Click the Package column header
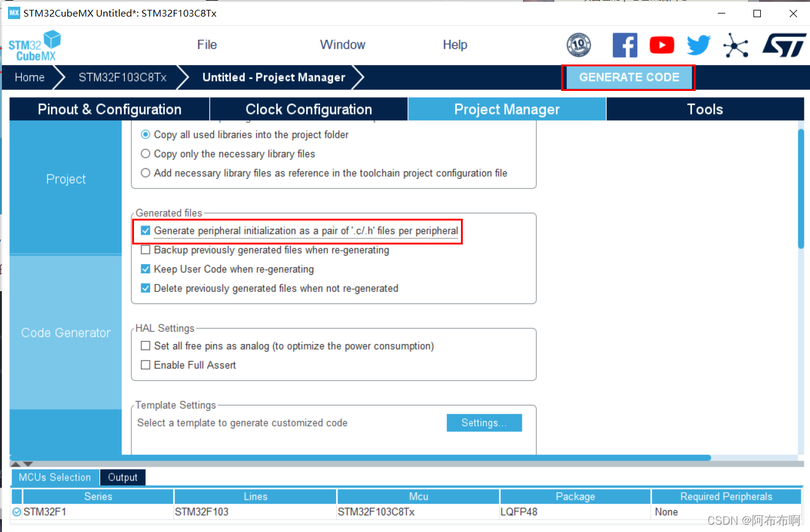Viewport: 810px width, 532px height. pyautogui.click(x=575, y=496)
